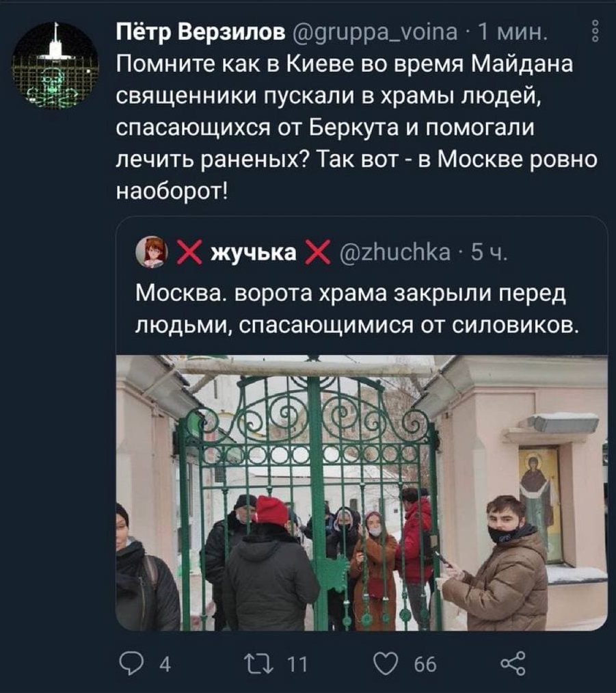Open Пётр Верзилов's profile avatar
This screenshot has width=616, height=693.
(55, 66)
